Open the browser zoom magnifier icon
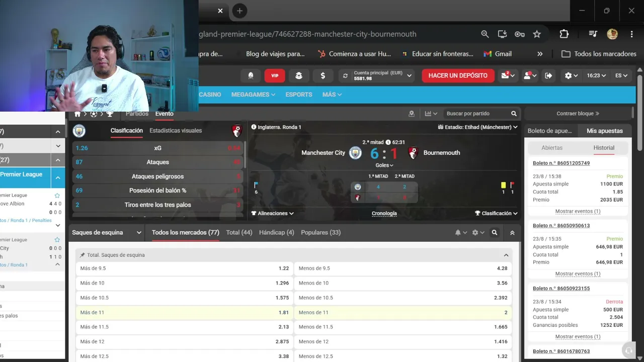Viewport: 644px width, 362px height. 485,34
